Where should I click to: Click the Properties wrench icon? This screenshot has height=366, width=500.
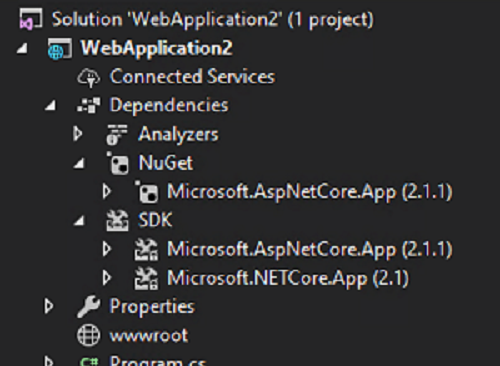(88, 306)
